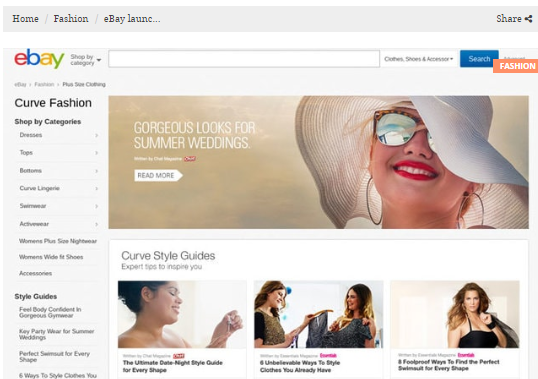Open Perfect Swimsuit for Every Shape guide
This screenshot has height=379, width=538.
(x=54, y=357)
